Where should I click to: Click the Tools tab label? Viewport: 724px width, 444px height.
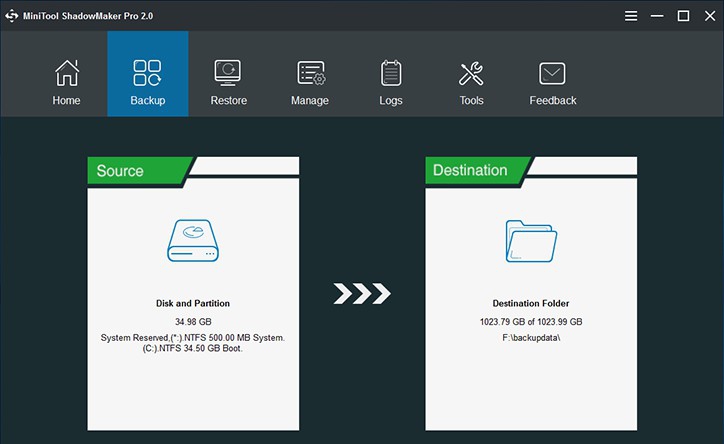click(x=471, y=100)
